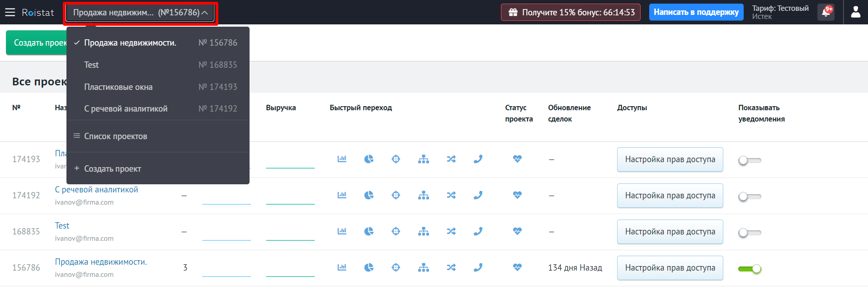This screenshot has width=868, height=290.
Task: Choose Список проектов in dropdown menu
Action: click(115, 136)
